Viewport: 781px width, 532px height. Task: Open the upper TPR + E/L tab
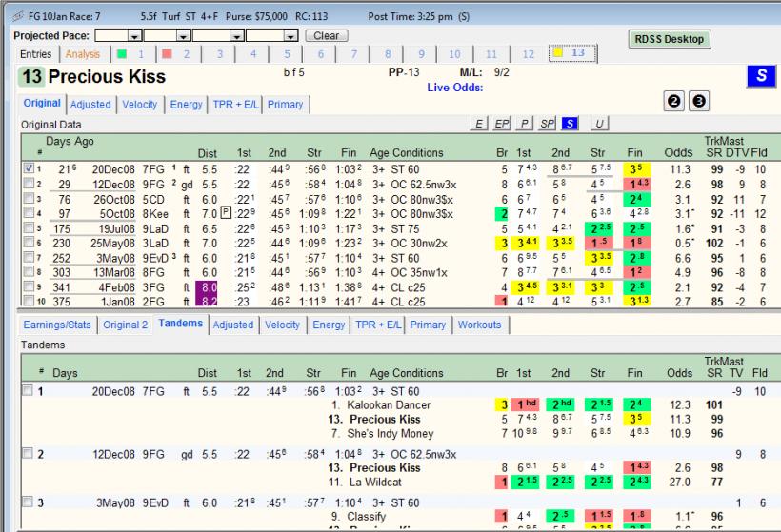[235, 105]
